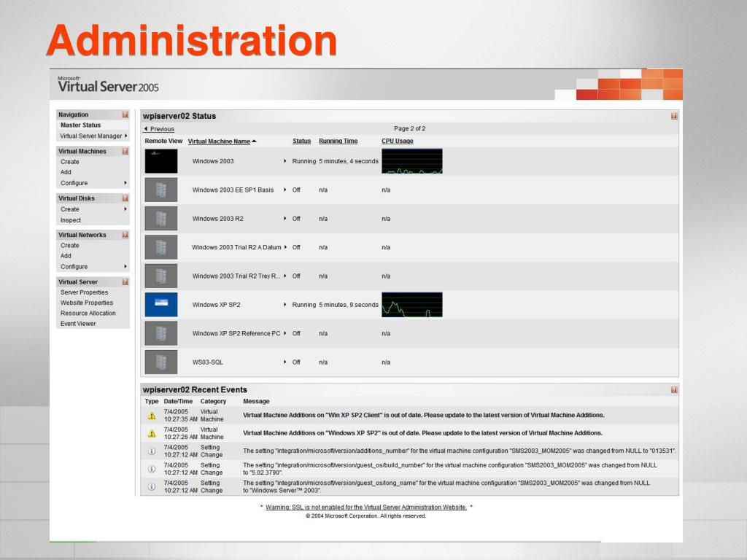Click the Windows 2003 R2 machine name
The width and height of the screenshot is (747, 560).
coord(217,219)
